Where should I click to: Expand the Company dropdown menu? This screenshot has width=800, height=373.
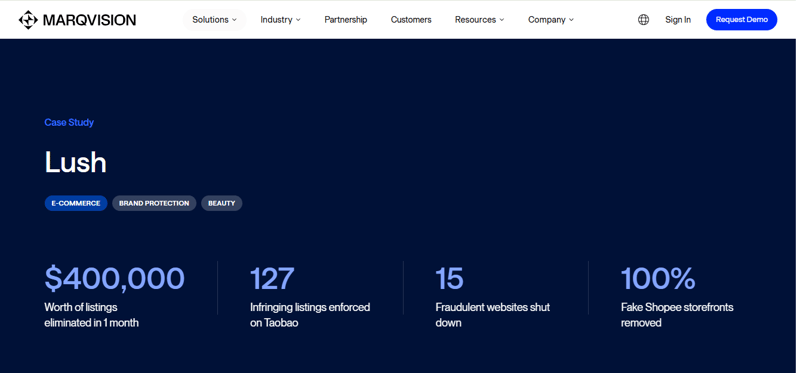point(551,20)
